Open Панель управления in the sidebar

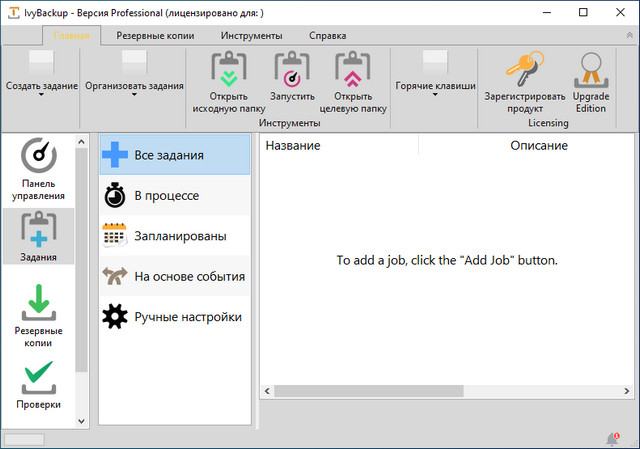(39, 170)
